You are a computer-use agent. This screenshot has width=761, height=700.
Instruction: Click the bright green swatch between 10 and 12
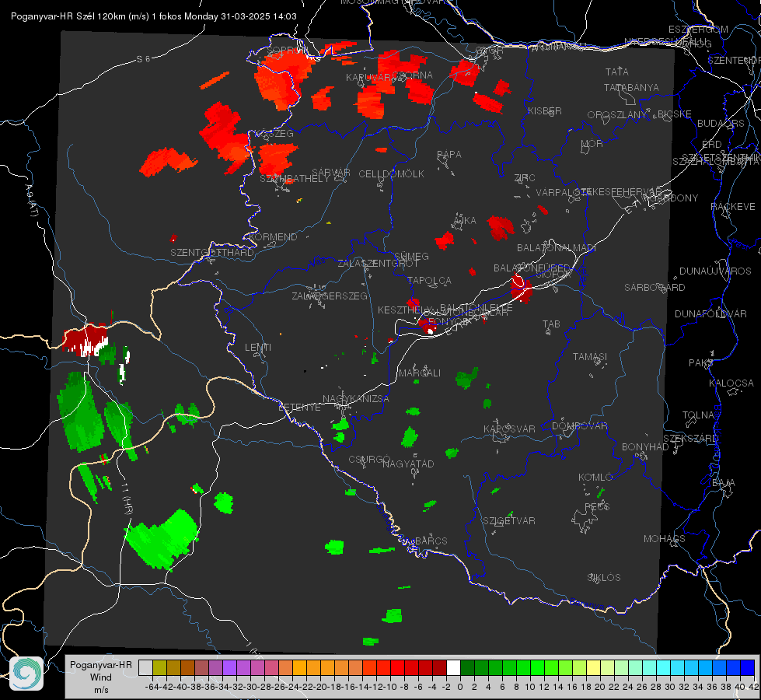click(x=537, y=667)
